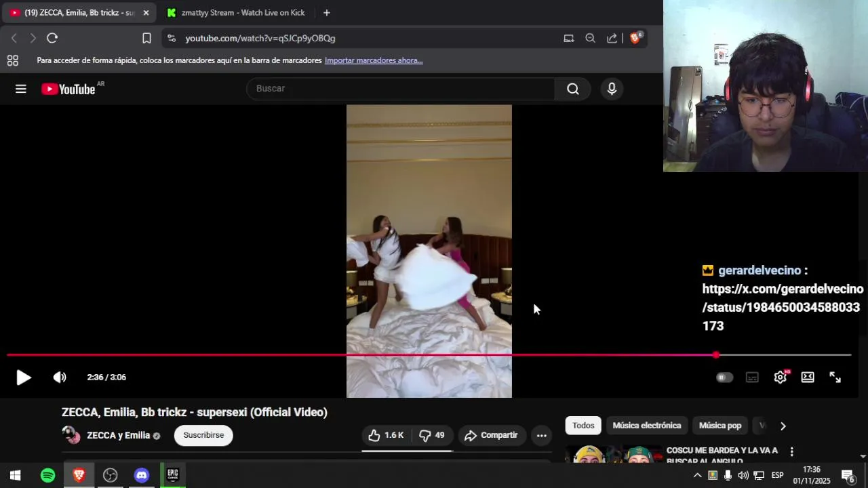Share page via browser share icon
Screen dimensions: 868x488
[x=612, y=39]
